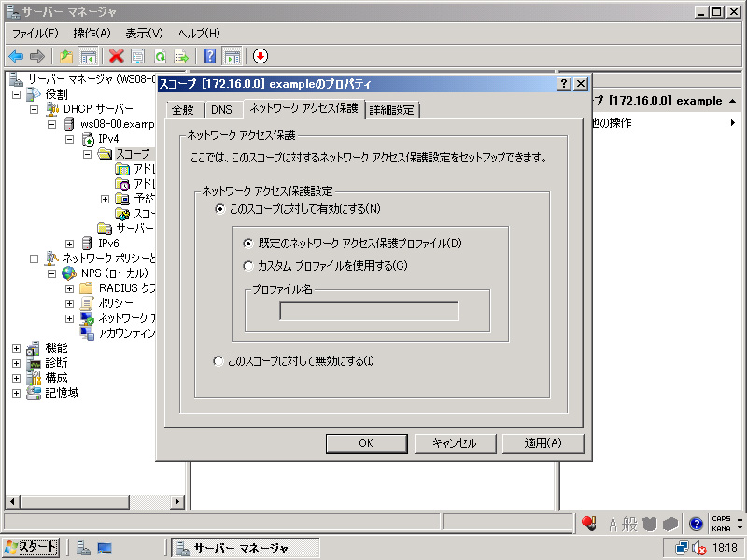This screenshot has width=747, height=560.
Task: Select このスコープに対して無効にする radio button
Action: tap(219, 361)
